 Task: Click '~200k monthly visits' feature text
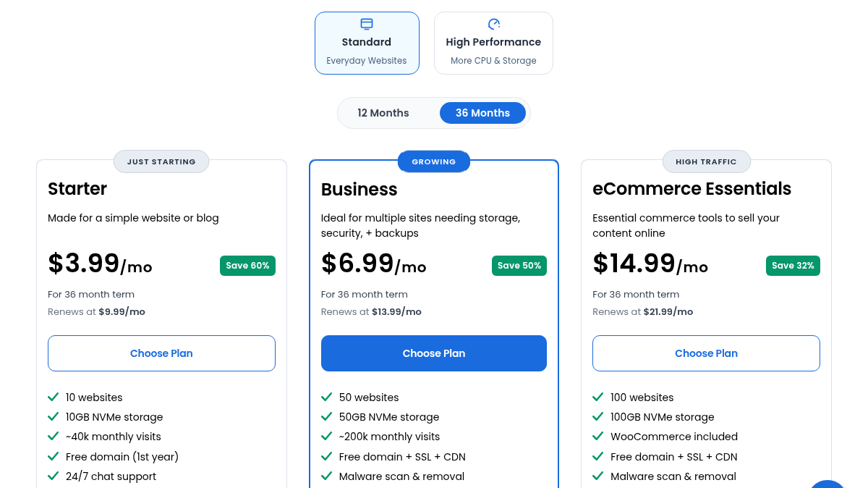pos(389,437)
